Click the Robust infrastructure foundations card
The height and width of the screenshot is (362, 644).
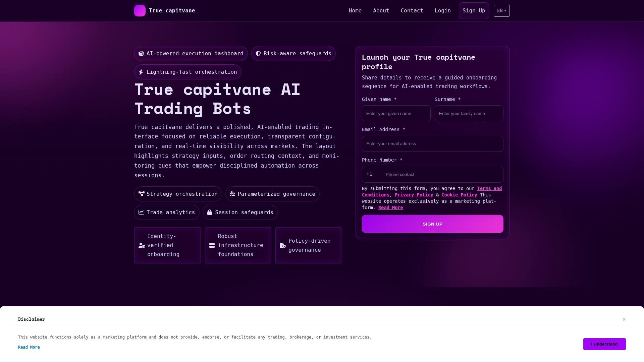point(238,245)
